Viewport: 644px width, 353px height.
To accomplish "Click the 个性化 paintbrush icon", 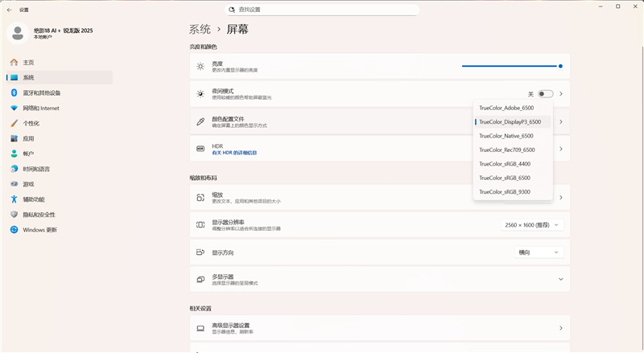I will [14, 123].
